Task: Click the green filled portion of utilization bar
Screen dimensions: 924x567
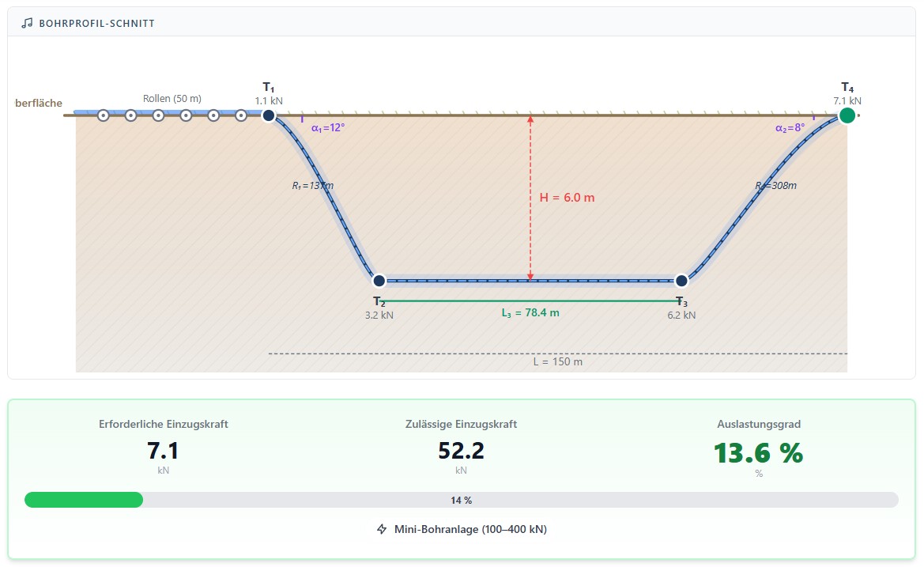Action: point(84,500)
